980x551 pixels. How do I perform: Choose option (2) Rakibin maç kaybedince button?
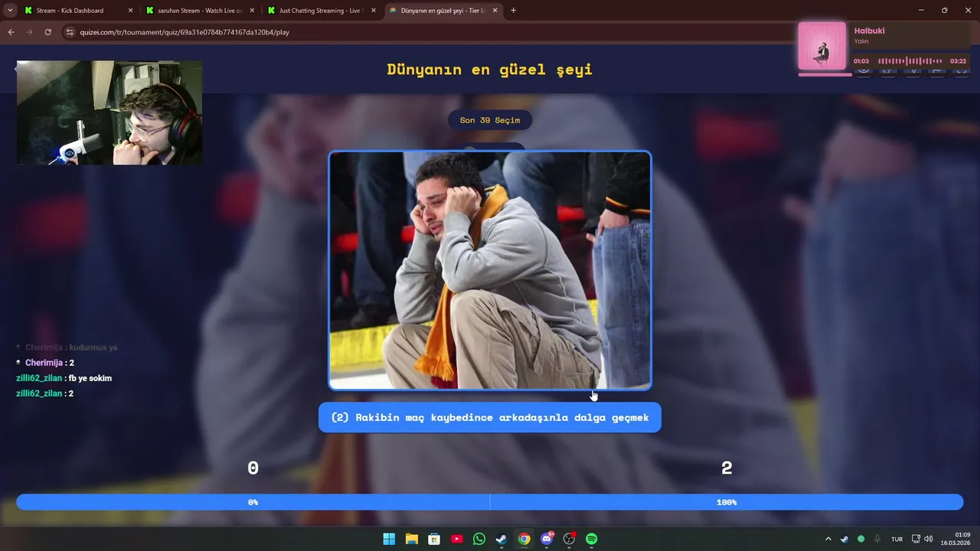point(490,417)
